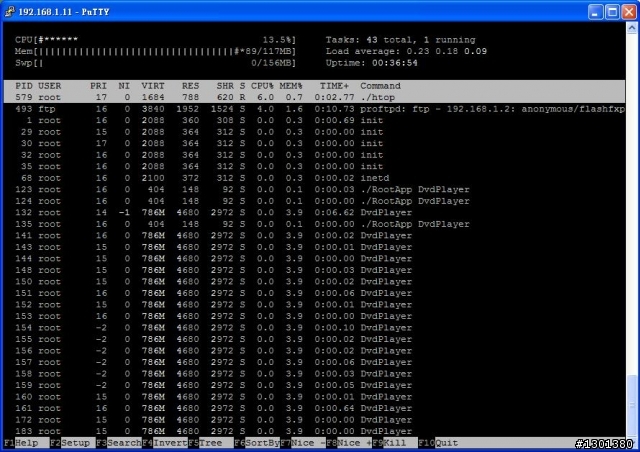This screenshot has width=640, height=452.
Task: Select the DvdPlayer row PID 152
Action: coord(314,305)
